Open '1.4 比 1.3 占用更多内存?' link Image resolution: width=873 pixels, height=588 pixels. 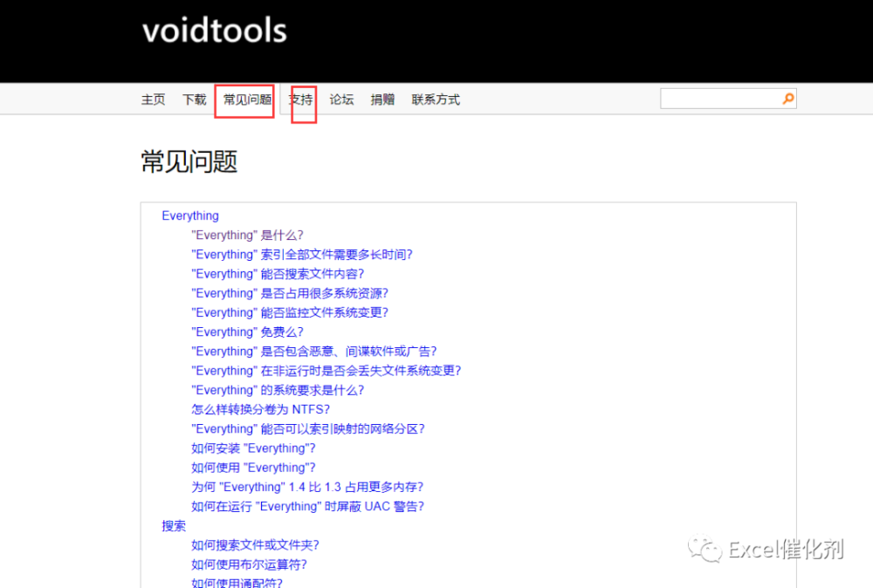307,488
